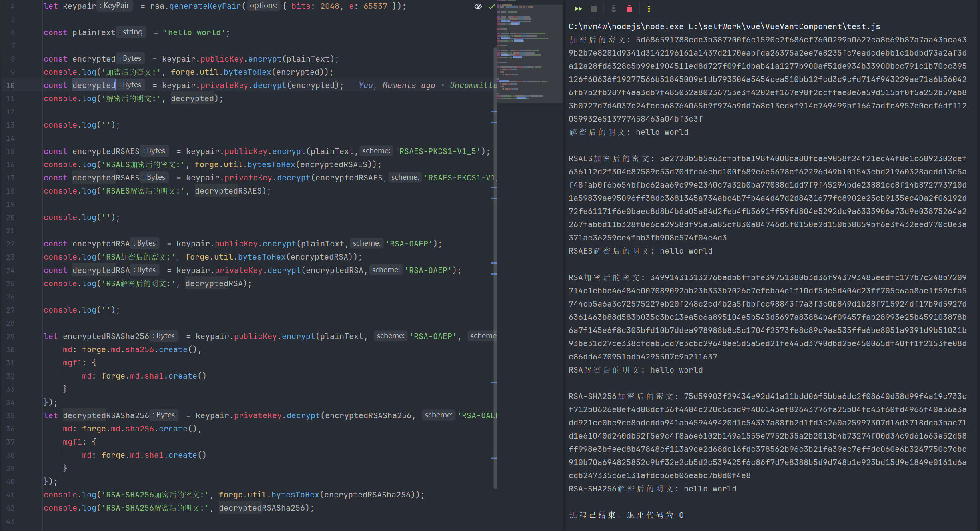Click the 'options:' parameter inlay hint
This screenshot has height=531, width=980.
click(263, 6)
